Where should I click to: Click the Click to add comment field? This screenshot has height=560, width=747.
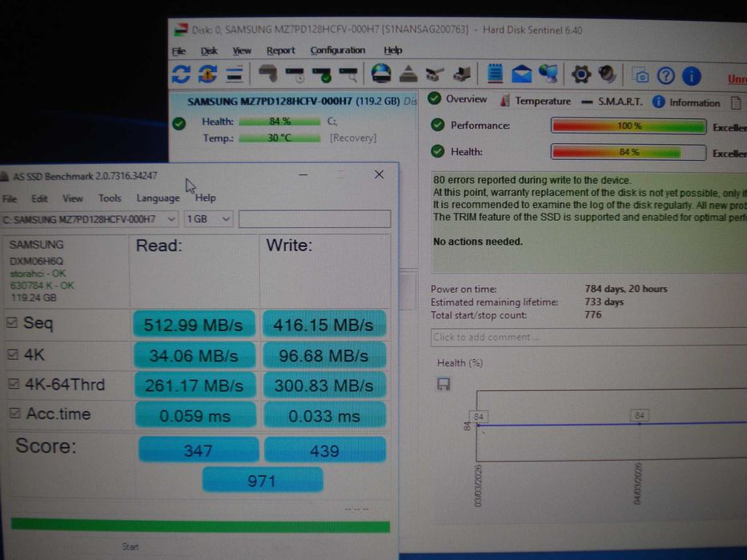pos(588,337)
